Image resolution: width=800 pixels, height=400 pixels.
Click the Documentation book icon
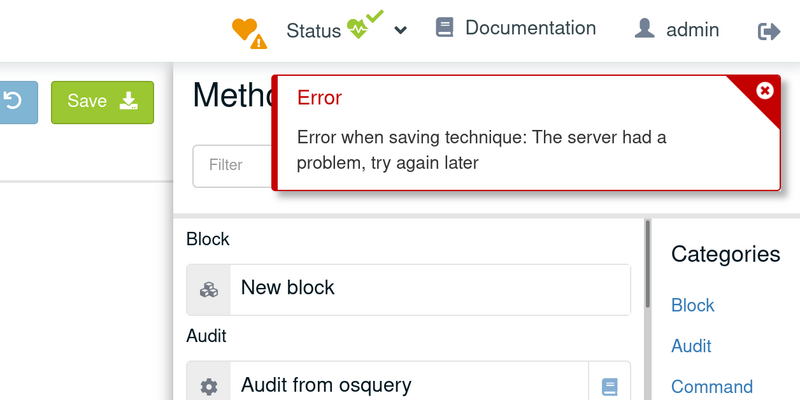click(x=444, y=27)
